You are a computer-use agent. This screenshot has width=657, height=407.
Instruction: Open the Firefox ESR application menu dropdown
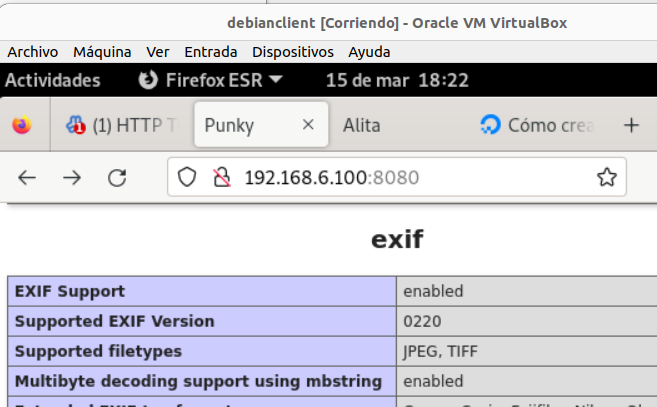pos(211,80)
